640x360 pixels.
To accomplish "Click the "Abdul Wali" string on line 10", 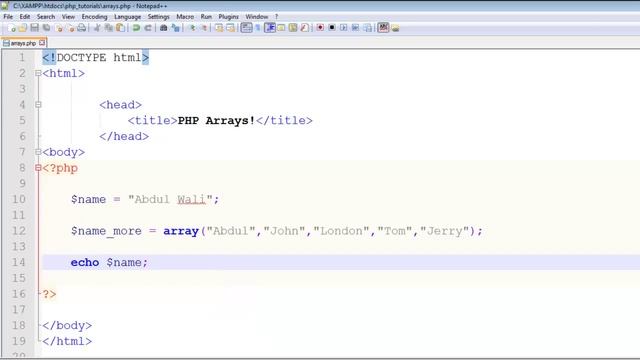I will (170, 200).
